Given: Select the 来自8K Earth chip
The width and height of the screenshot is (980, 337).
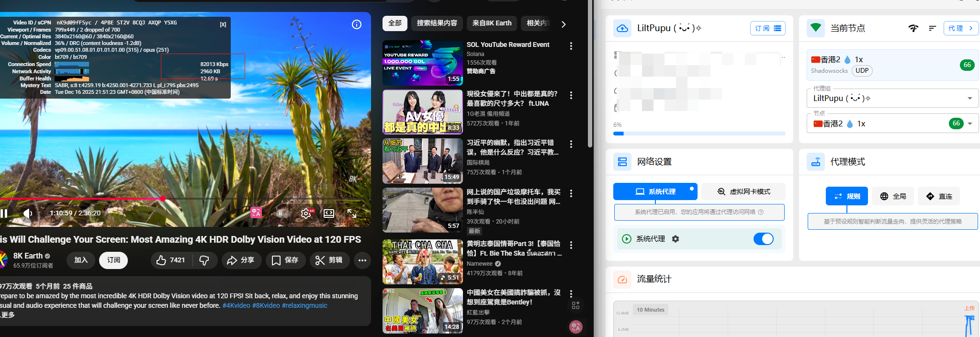Looking at the screenshot, I should coord(492,23).
